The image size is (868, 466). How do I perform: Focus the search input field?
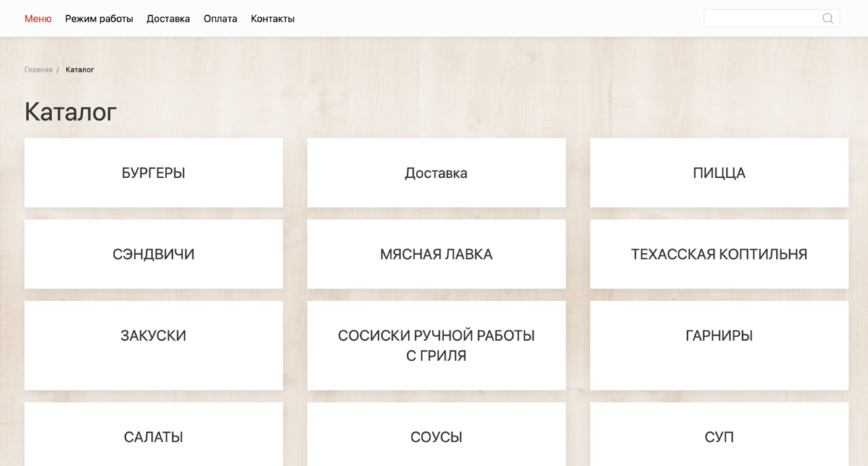point(772,19)
